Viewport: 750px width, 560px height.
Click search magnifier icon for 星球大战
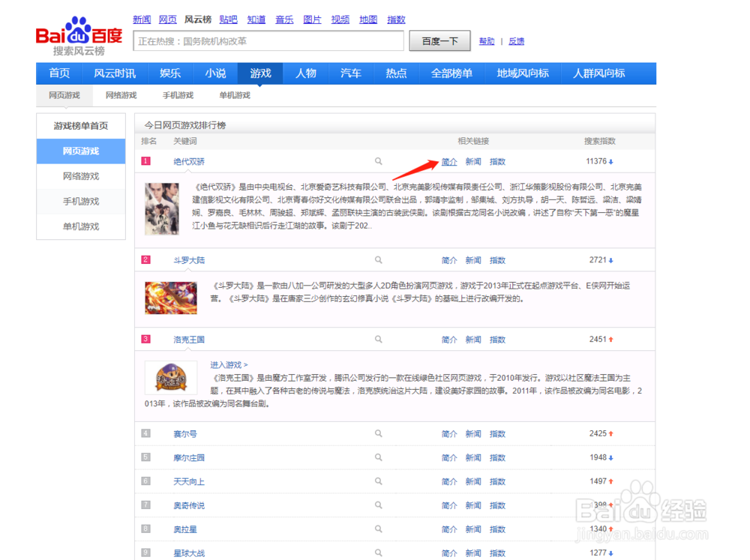[378, 553]
